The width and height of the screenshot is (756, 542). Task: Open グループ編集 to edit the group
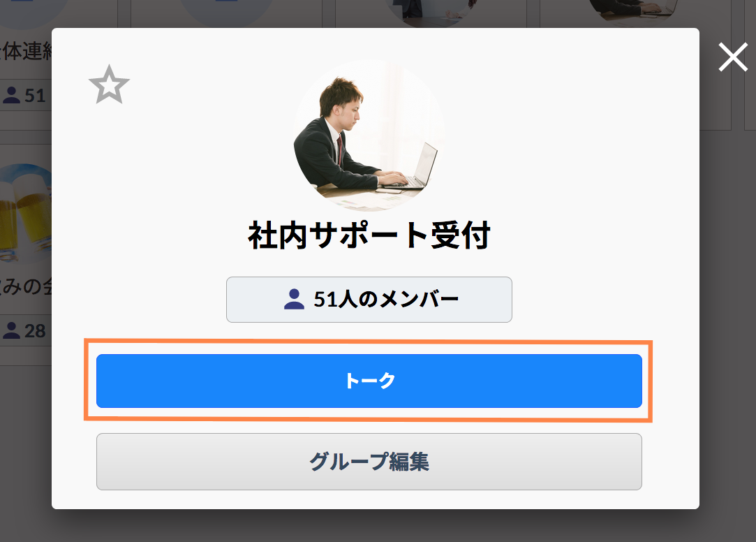369,462
